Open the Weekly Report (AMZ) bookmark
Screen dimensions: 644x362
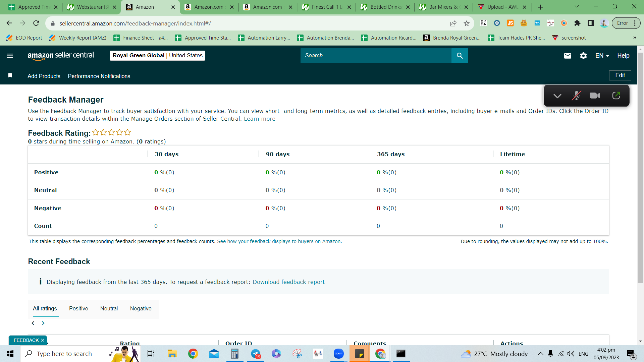pyautogui.click(x=78, y=38)
